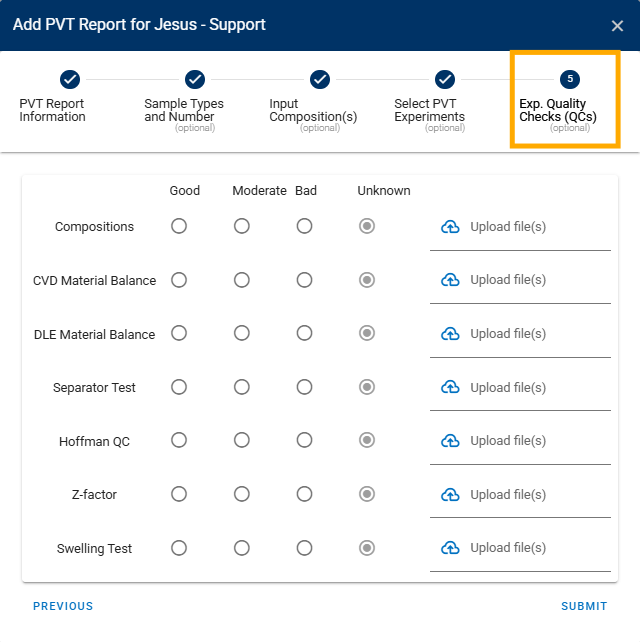Click the CVD Material Balance upload cloud icon
The image size is (640, 642).
(x=450, y=280)
